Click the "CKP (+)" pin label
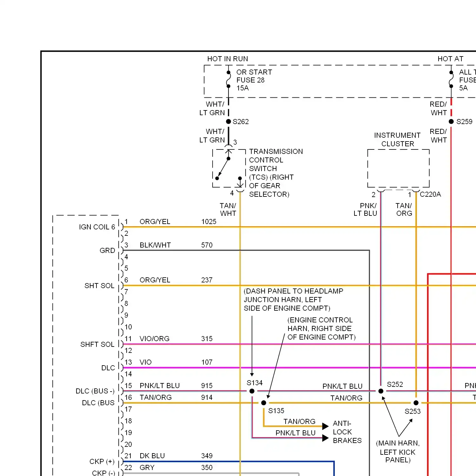The image size is (476, 476). coord(102,461)
